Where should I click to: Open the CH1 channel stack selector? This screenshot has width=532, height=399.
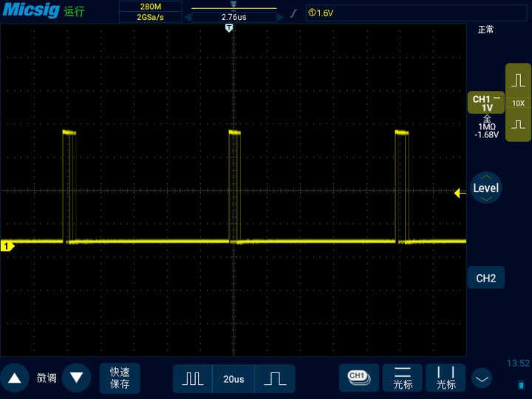click(359, 378)
